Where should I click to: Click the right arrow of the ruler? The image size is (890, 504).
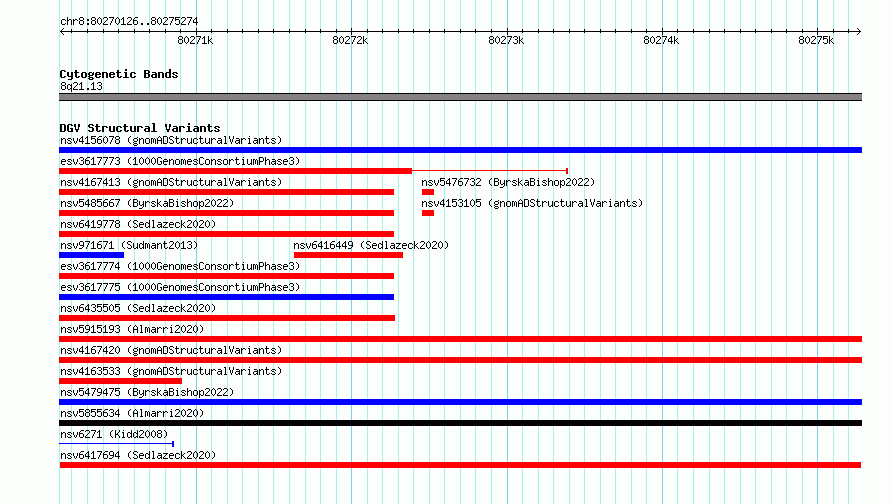pyautogui.click(x=858, y=31)
